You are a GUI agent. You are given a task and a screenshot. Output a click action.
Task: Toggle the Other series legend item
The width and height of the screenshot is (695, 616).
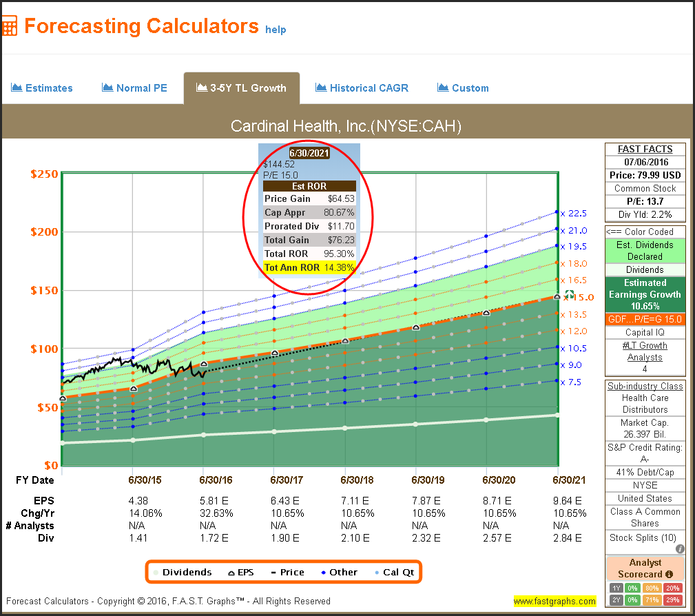click(338, 572)
